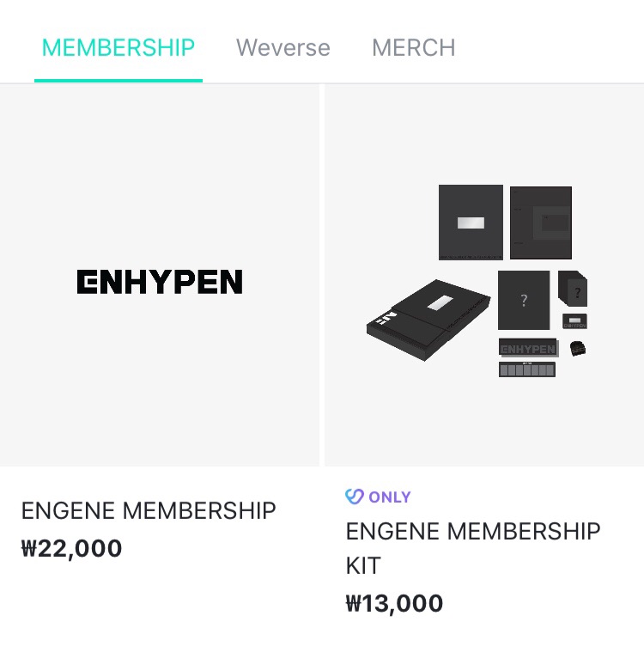The height and width of the screenshot is (671, 644).
Task: Click the teal underline beneath MEMBERSHIP tab
Action: click(118, 80)
